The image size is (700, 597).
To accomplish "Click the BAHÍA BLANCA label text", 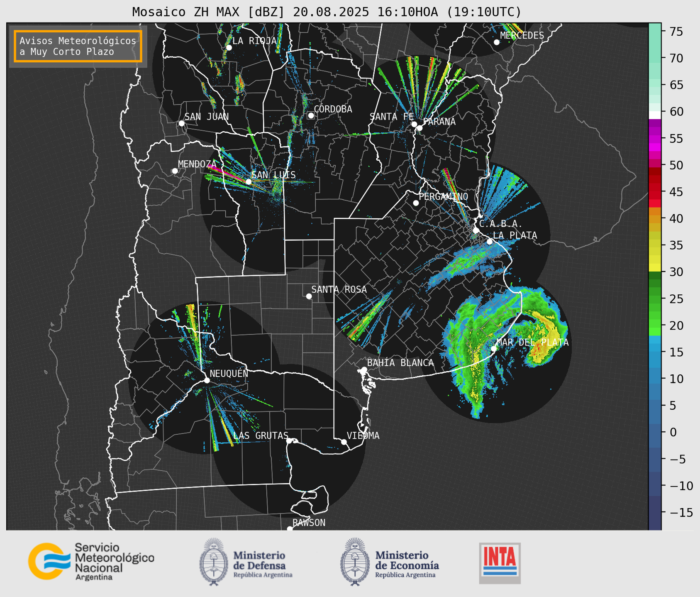I will [400, 363].
